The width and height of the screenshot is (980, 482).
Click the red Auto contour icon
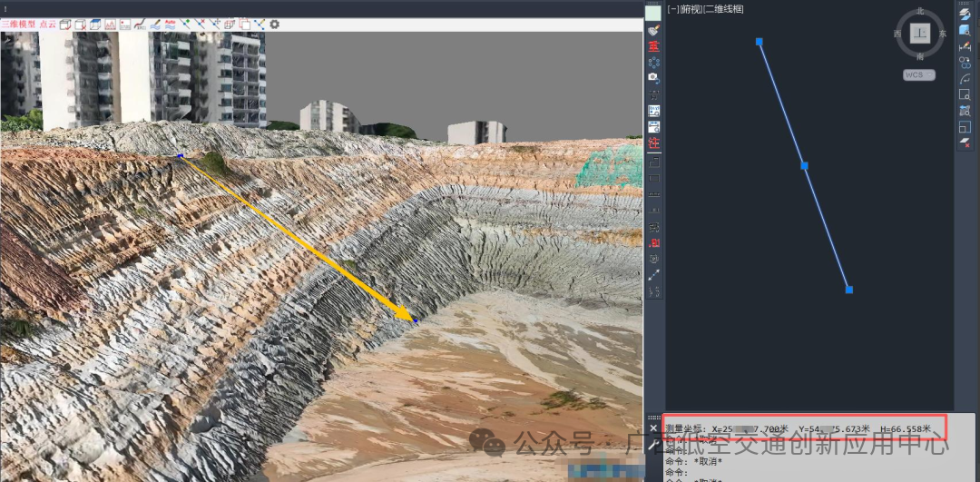pyautogui.click(x=170, y=25)
